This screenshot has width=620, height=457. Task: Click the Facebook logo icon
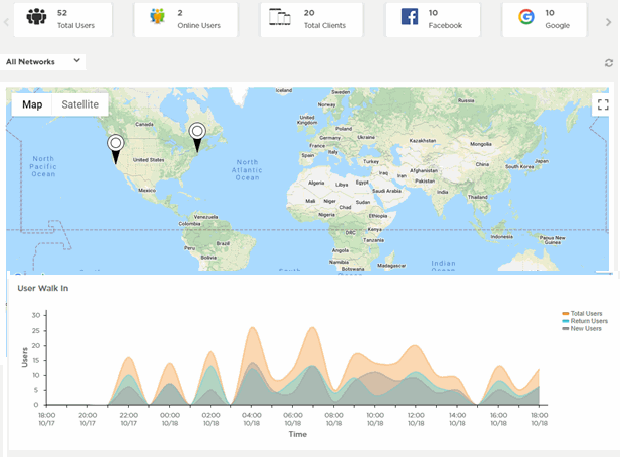pos(410,17)
